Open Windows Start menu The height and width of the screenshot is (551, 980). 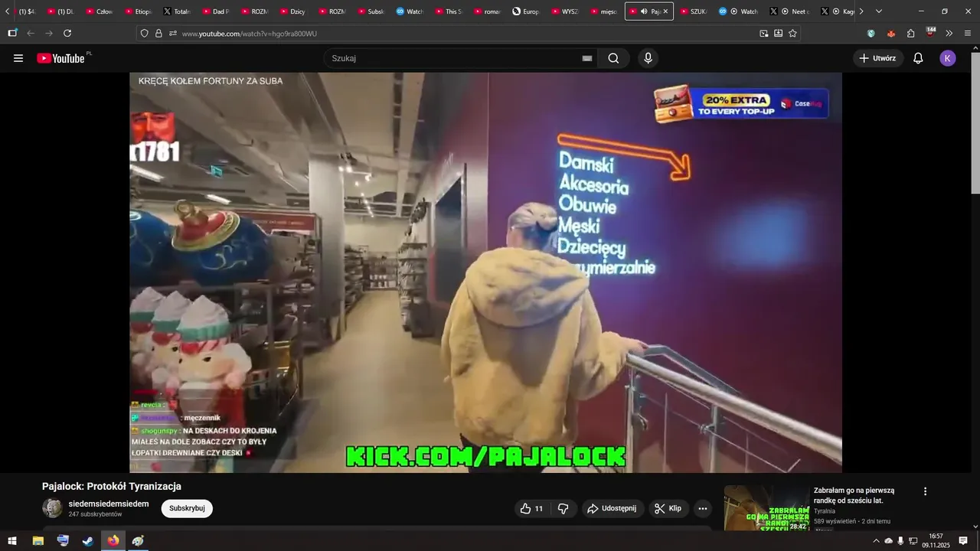(12, 541)
